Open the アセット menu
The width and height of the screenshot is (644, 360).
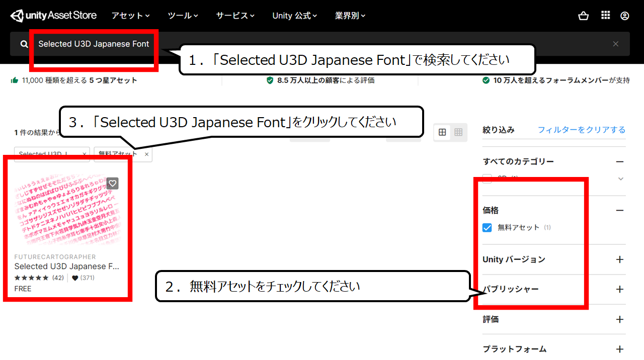point(131,16)
